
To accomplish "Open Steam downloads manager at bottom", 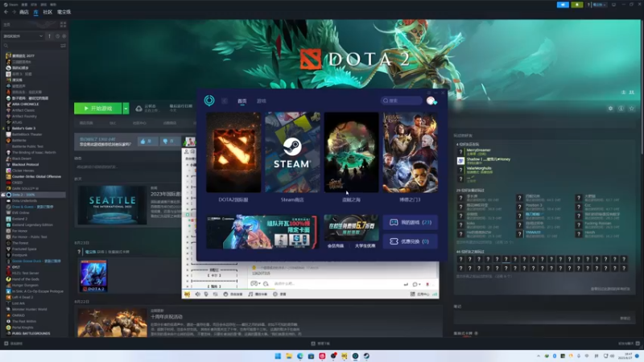I will point(320,343).
